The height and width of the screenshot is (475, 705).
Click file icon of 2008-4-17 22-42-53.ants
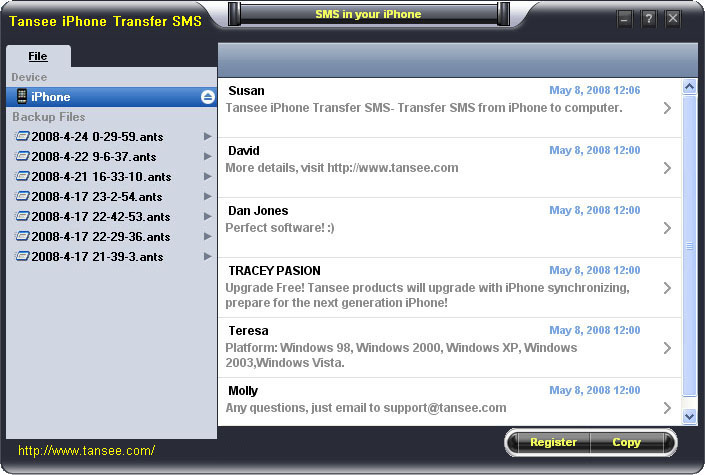(22, 216)
